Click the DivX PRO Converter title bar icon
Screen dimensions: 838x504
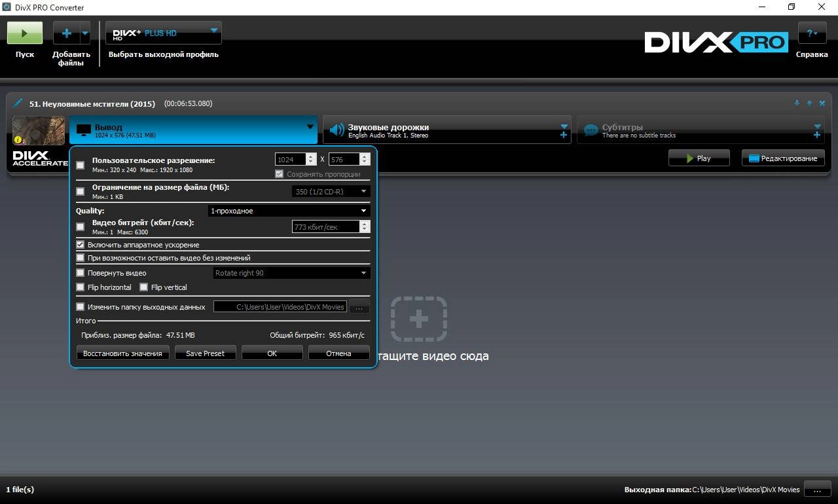7,7
